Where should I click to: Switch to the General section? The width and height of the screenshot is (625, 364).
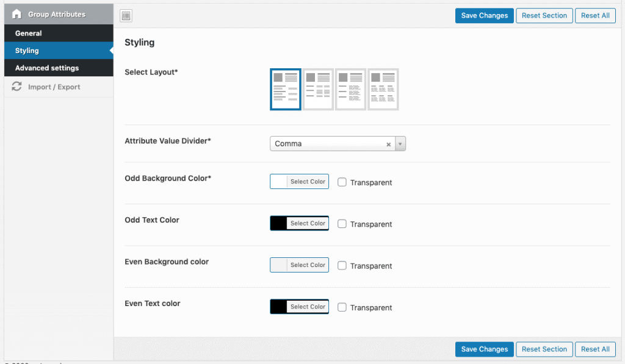(x=29, y=34)
